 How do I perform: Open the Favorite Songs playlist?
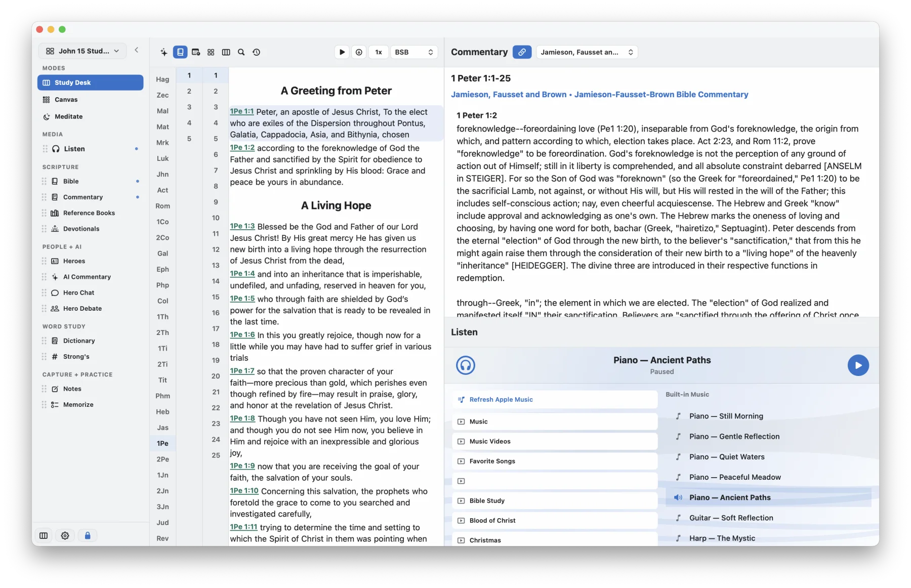pos(555,461)
